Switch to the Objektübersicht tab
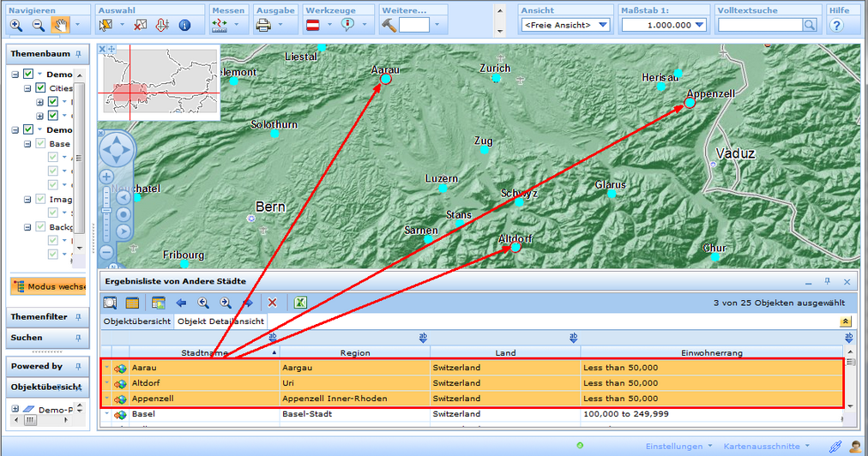 [x=137, y=321]
